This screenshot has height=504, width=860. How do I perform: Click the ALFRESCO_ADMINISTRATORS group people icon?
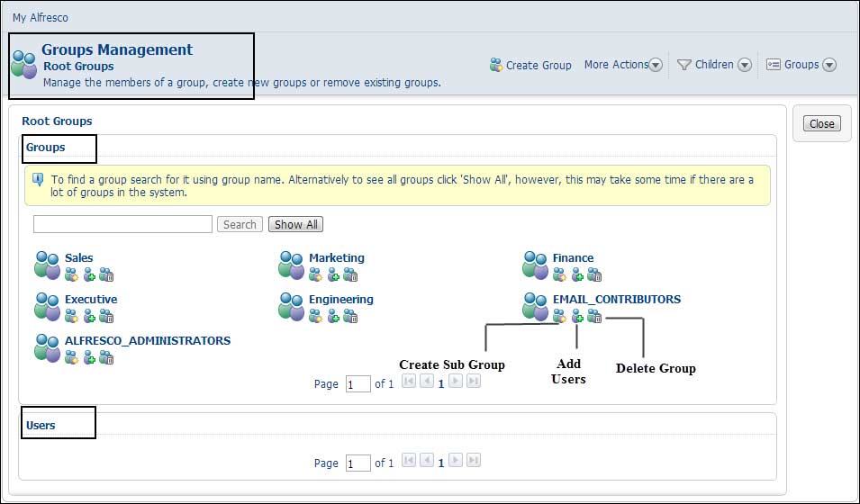pos(47,348)
